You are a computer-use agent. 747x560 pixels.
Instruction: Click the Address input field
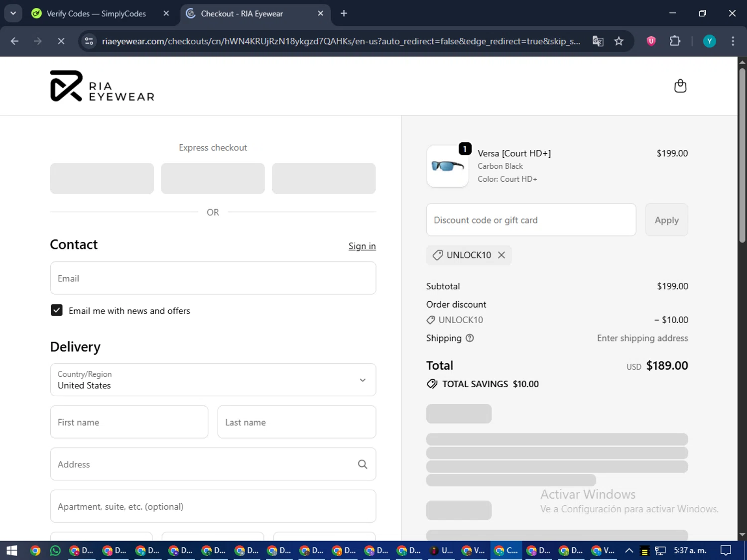213,464
